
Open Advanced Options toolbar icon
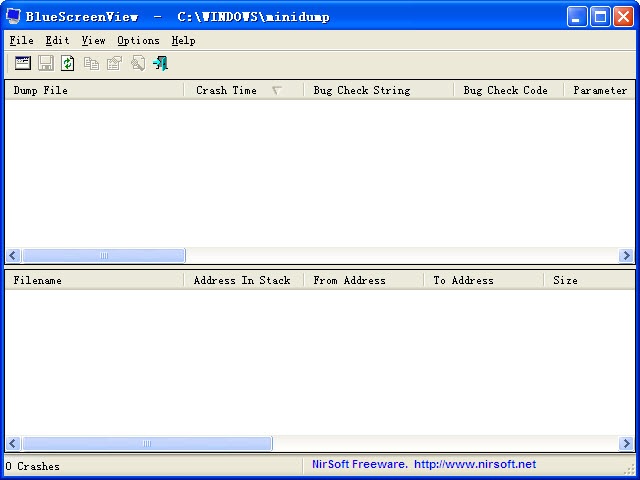pyautogui.click(x=23, y=63)
